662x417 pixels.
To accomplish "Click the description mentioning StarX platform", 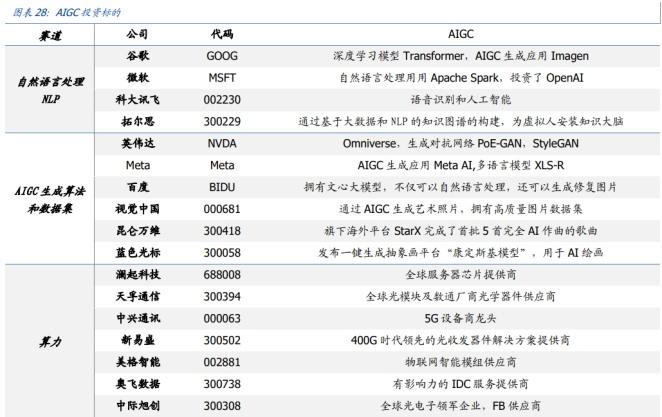I will click(x=461, y=231).
